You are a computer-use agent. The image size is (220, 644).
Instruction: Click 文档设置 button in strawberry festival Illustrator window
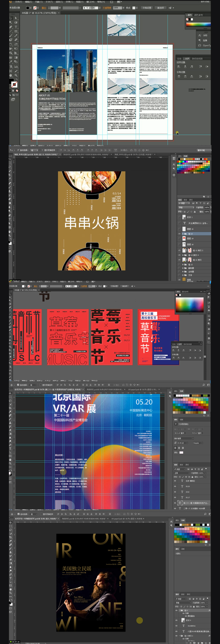pyautogui.click(x=114, y=286)
